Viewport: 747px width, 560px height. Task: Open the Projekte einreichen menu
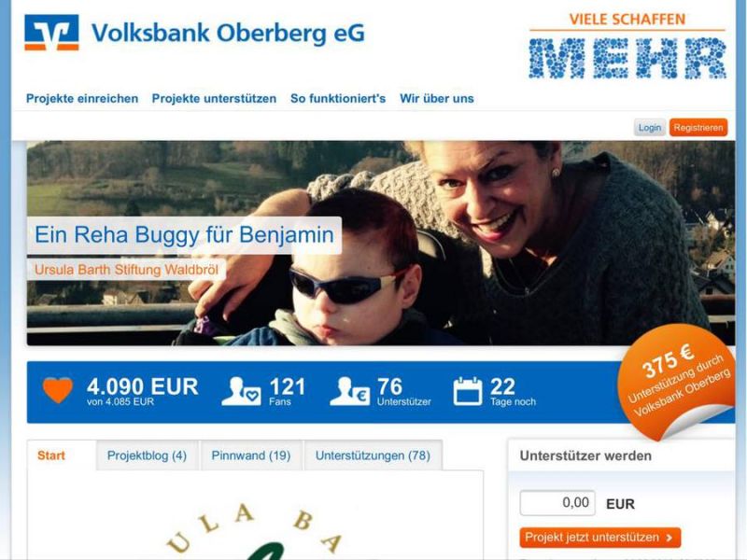pos(82,99)
